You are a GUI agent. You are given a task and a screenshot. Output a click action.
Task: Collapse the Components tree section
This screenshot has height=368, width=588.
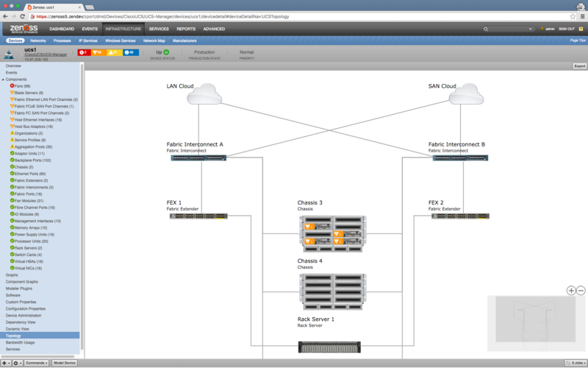click(x=3, y=79)
